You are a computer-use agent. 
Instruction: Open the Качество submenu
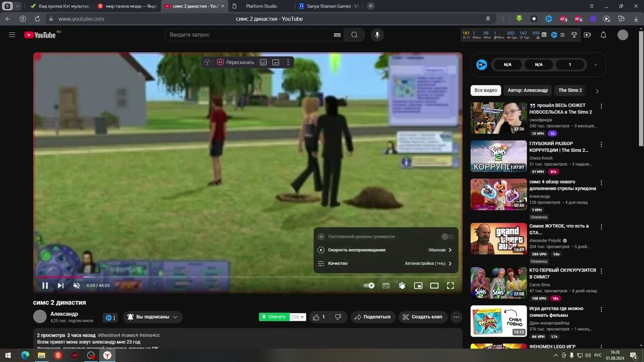point(386,263)
